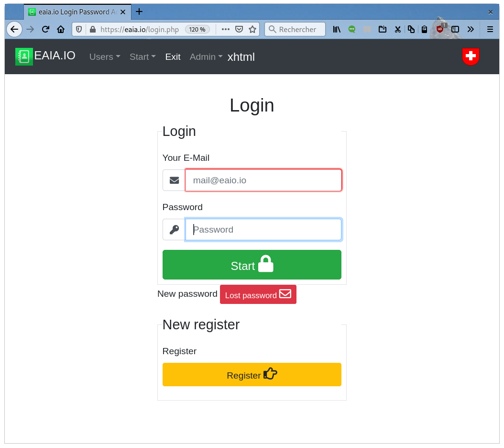Click the EAIA.IO address book logo
Screen dimensions: 504x448
(24, 56)
